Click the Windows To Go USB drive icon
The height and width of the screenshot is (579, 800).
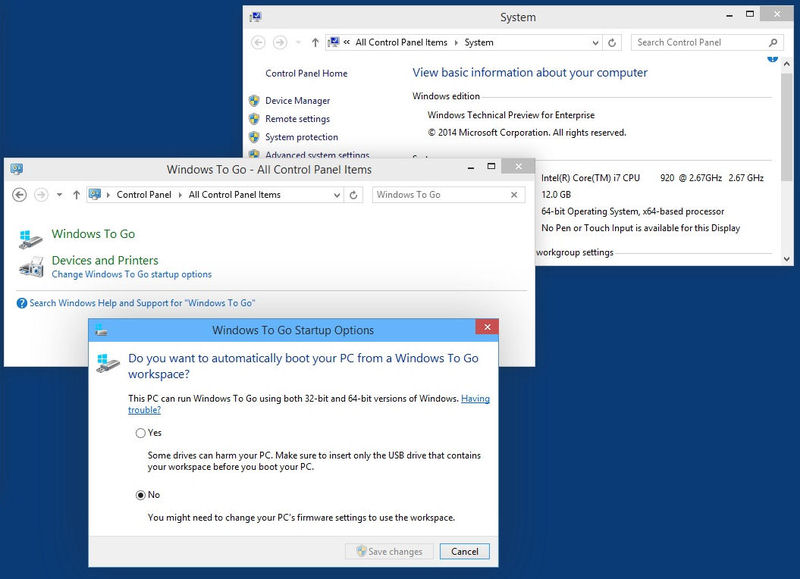(x=30, y=239)
